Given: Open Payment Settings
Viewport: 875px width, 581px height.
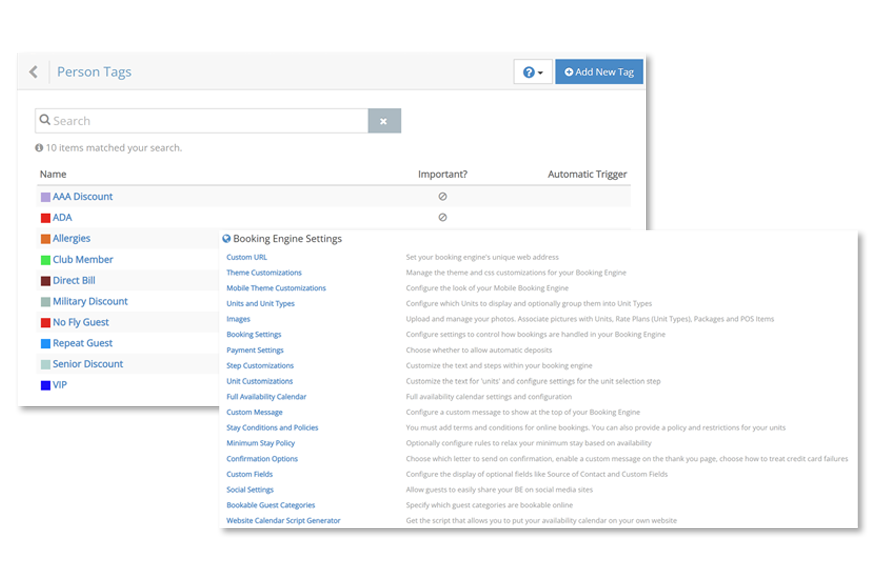Looking at the screenshot, I should (x=257, y=350).
